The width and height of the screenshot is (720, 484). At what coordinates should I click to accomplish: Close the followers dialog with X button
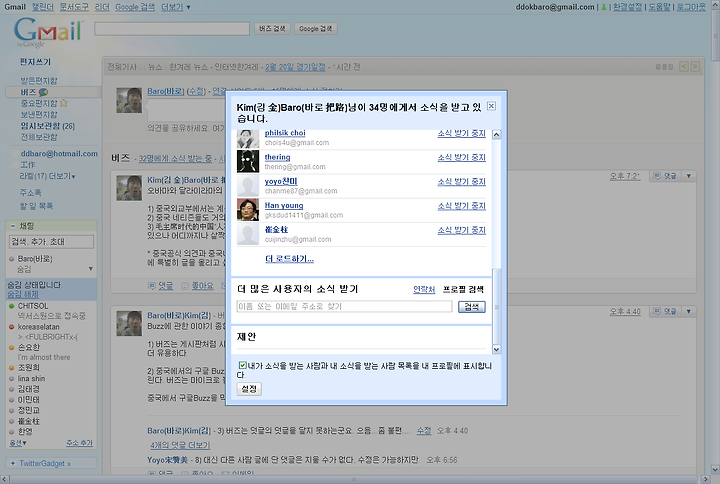tap(491, 106)
